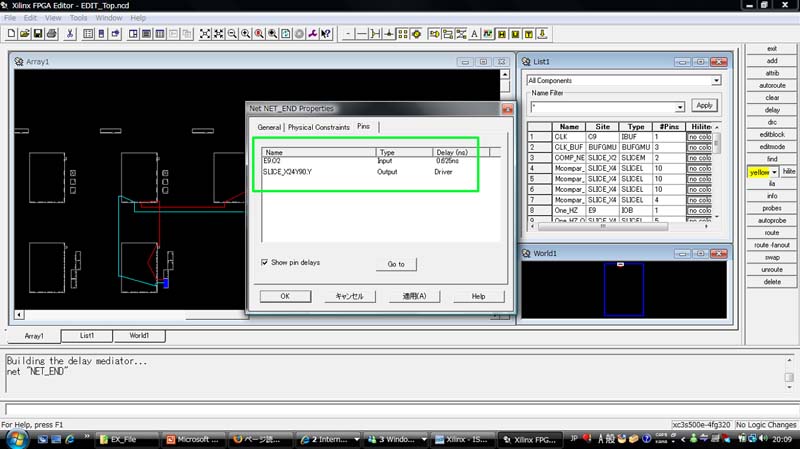Switch to the List1 bottom tab

[x=87, y=336]
